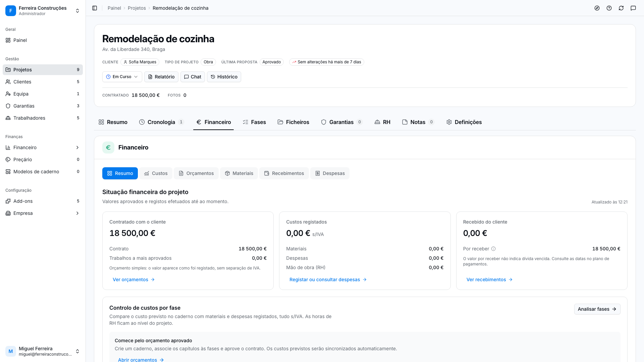The width and height of the screenshot is (644, 362).
Task: Click the refresh sync icon
Action: click(621, 8)
